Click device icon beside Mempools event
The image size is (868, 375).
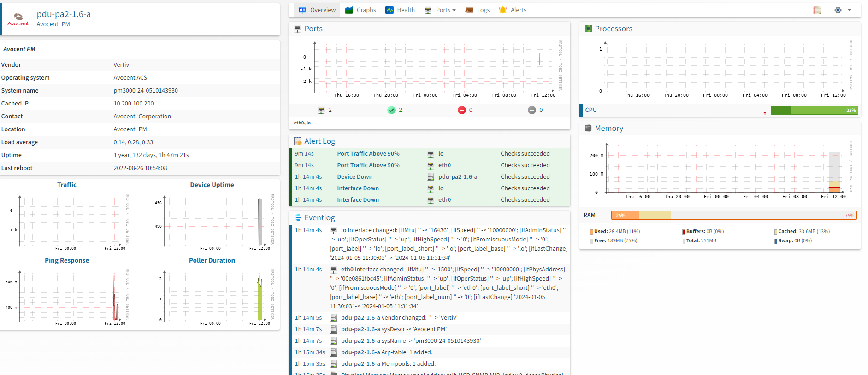(x=333, y=364)
